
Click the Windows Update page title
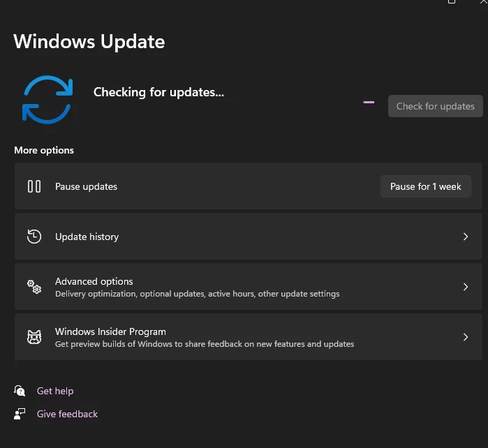pos(89,41)
